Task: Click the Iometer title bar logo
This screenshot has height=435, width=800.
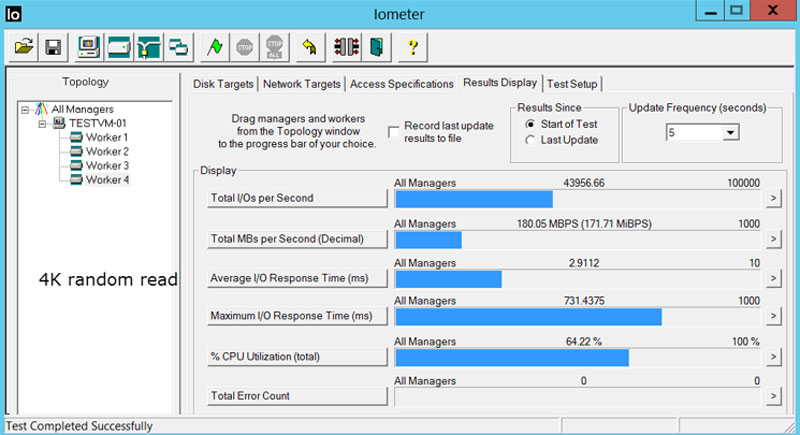Action: coord(13,14)
